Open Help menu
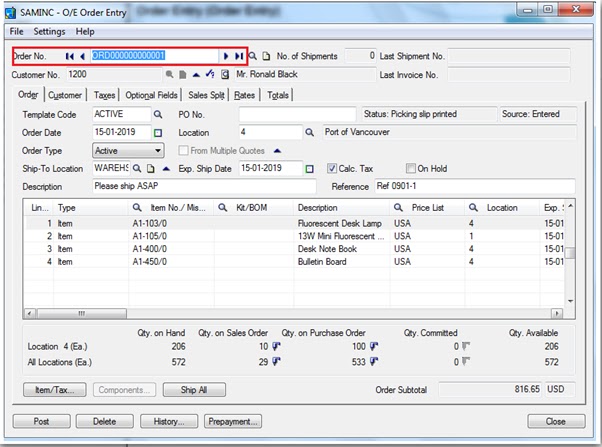The image size is (602, 447). [85, 31]
